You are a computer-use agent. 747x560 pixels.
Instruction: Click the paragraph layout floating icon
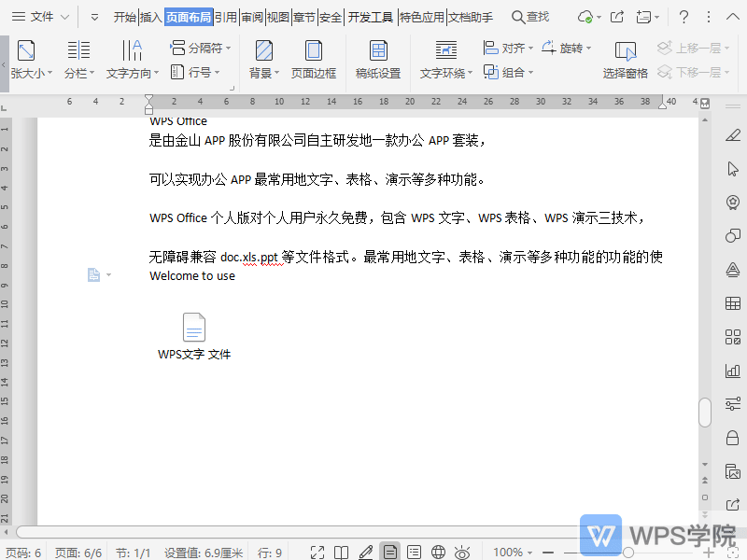[x=94, y=274]
